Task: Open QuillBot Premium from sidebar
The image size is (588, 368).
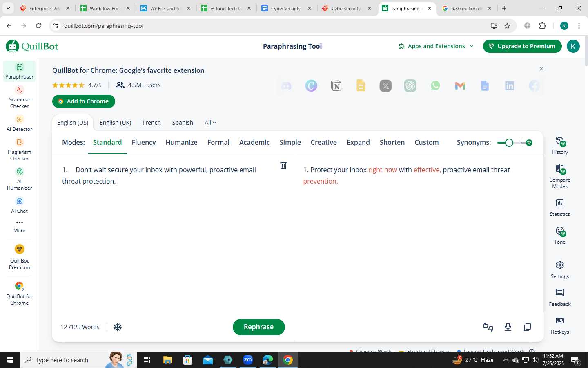Action: point(19,257)
